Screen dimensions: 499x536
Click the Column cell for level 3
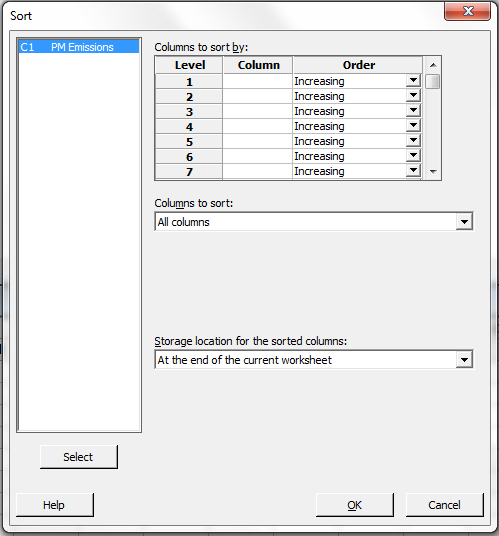click(x=257, y=111)
